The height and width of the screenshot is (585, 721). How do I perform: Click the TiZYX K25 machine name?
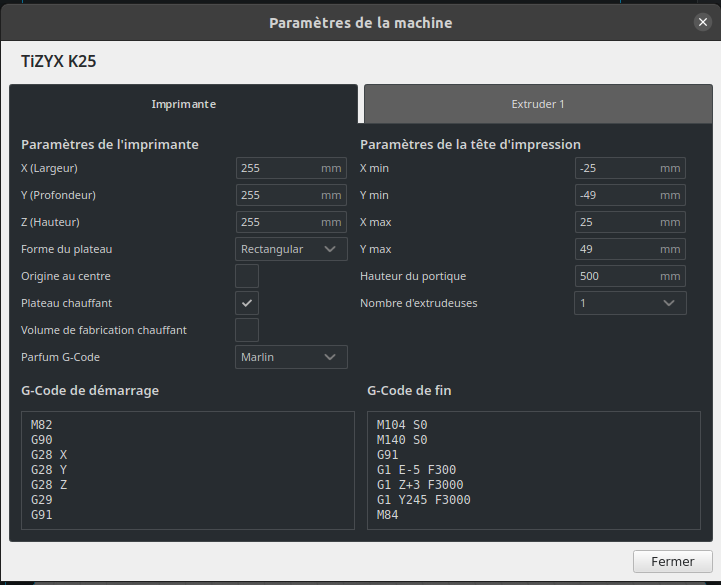(x=59, y=61)
